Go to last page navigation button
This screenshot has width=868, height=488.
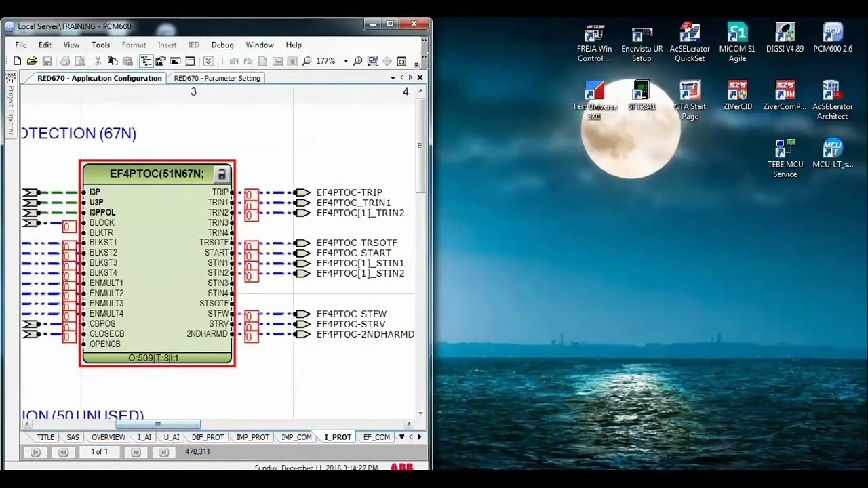click(x=163, y=452)
